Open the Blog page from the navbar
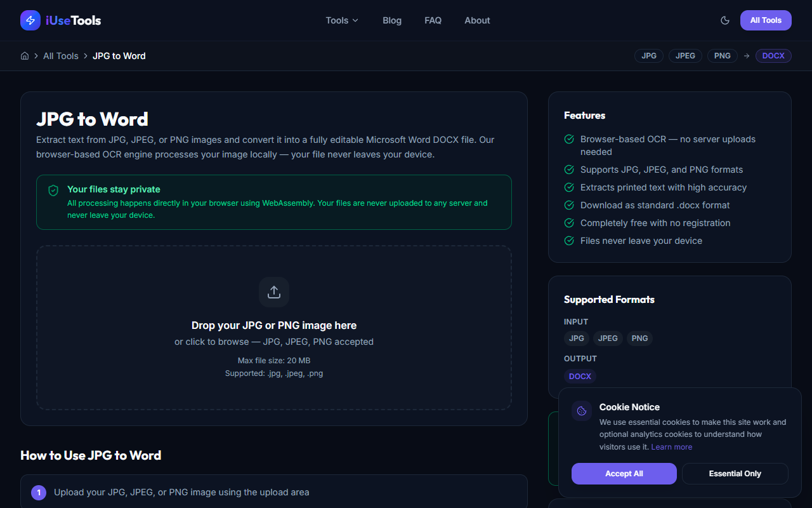Screen dimensions: 812x508 tap(391, 20)
